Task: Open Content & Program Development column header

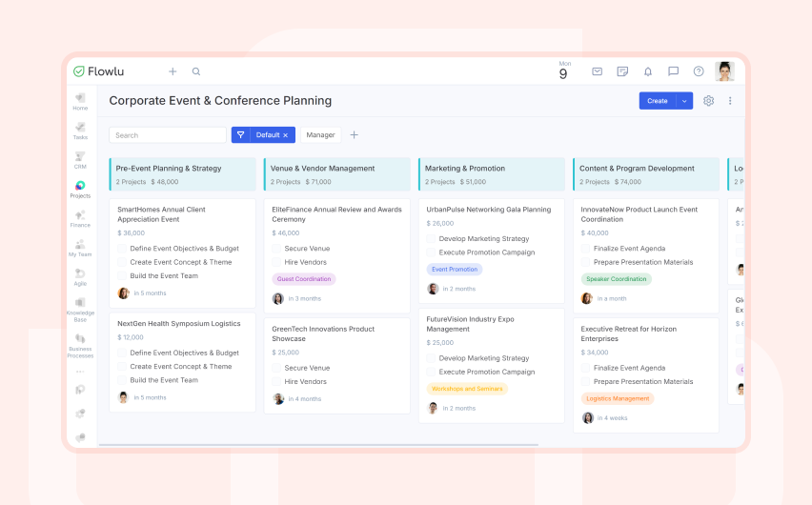Action: (x=646, y=174)
